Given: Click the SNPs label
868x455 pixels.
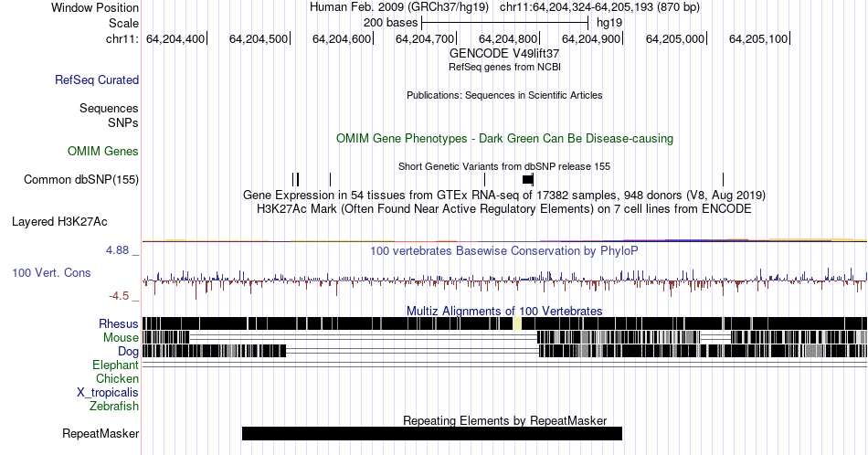Looking at the screenshot, I should click(123, 122).
